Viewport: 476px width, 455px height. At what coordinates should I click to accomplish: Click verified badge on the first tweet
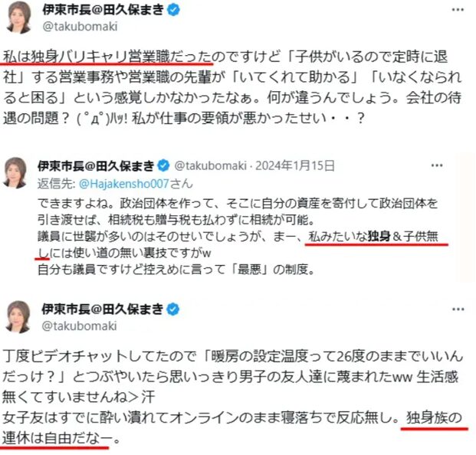pos(174,10)
